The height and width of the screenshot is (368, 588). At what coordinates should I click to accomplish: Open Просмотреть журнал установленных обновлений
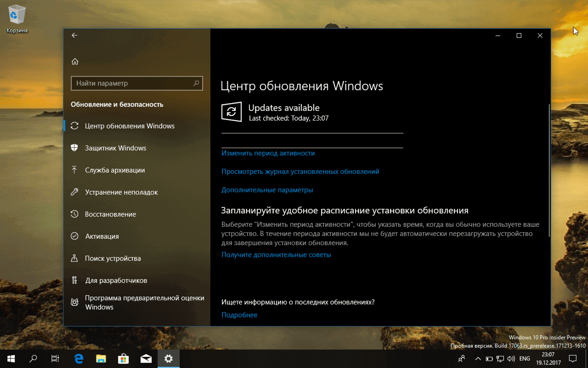[x=300, y=172]
